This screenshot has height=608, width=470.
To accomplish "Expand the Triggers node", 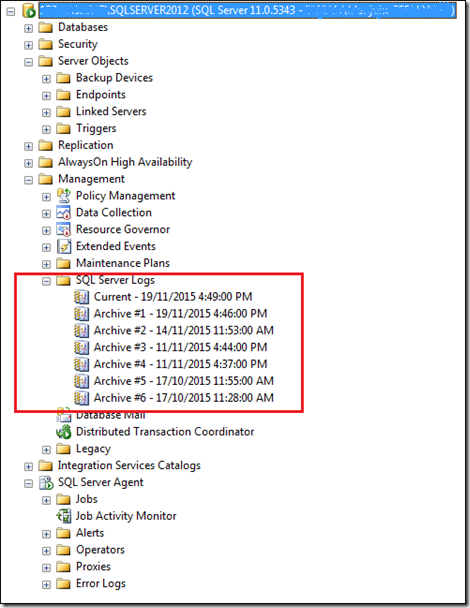I will (46, 130).
